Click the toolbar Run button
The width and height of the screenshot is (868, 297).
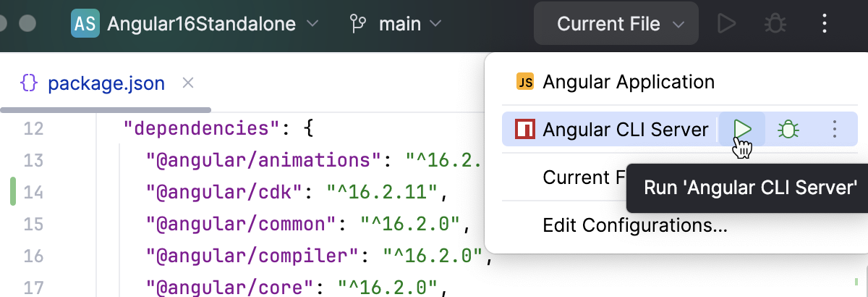[x=726, y=24]
